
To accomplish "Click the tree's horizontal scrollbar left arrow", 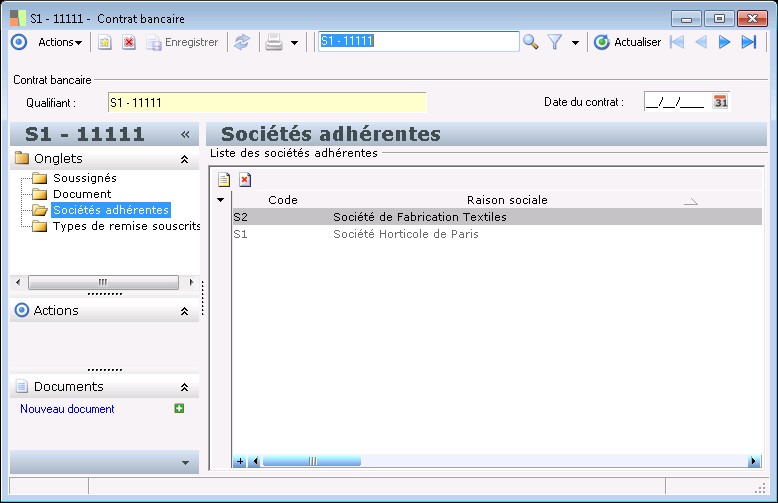I will coord(18,282).
